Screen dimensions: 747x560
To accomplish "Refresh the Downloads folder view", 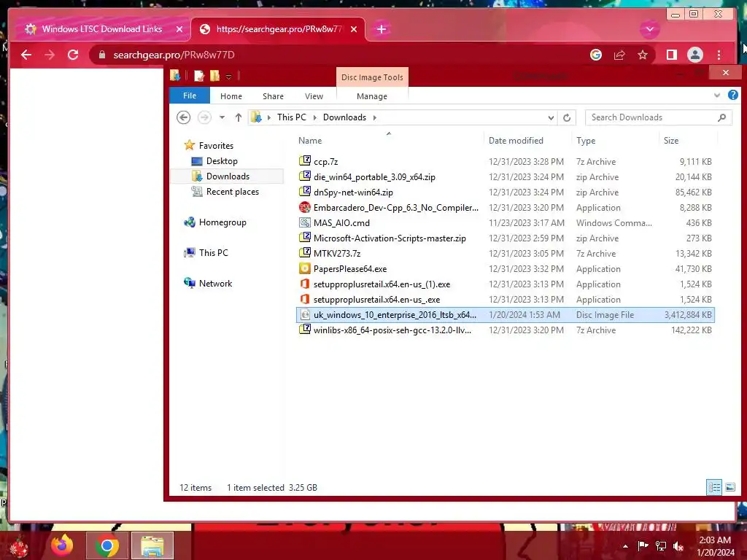I will (567, 117).
